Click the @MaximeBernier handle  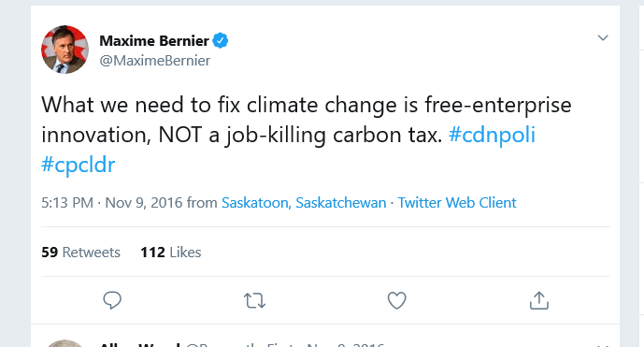tap(155, 61)
